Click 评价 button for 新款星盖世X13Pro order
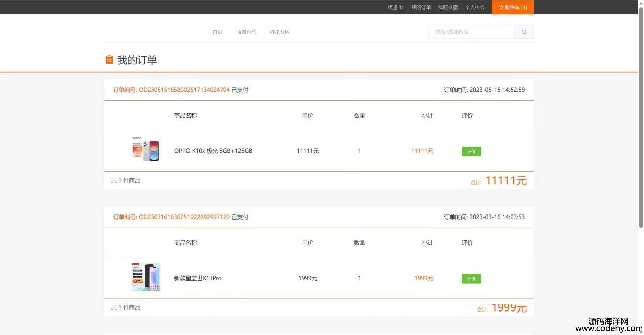Viewport: 644px width, 335px height. click(x=471, y=279)
